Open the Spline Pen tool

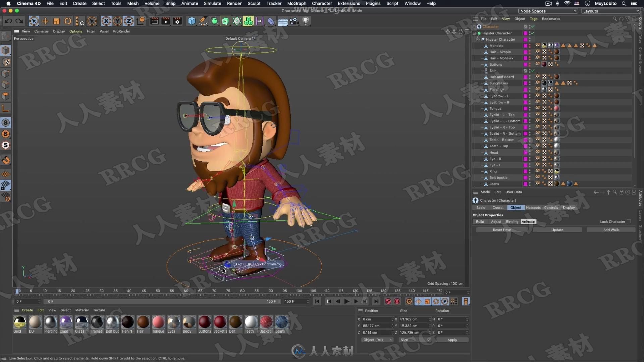203,21
